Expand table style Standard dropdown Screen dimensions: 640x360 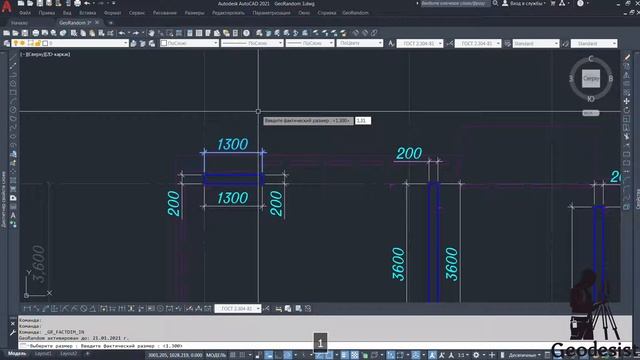tap(556, 43)
